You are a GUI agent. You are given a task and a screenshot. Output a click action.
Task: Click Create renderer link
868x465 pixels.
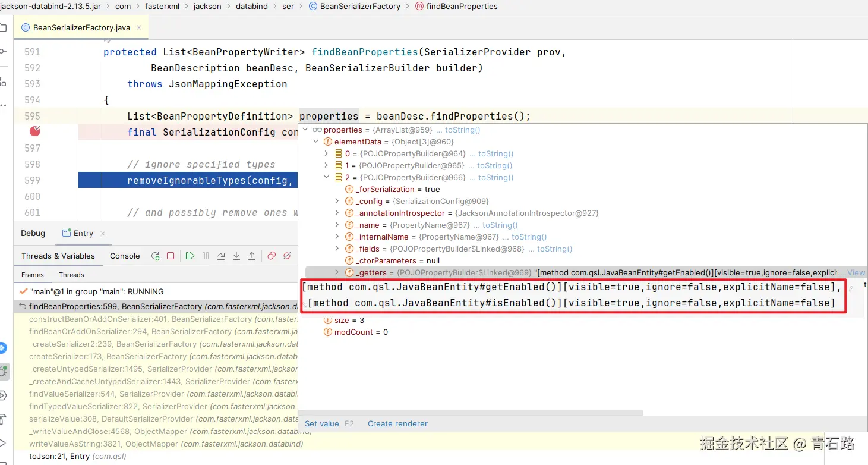397,423
